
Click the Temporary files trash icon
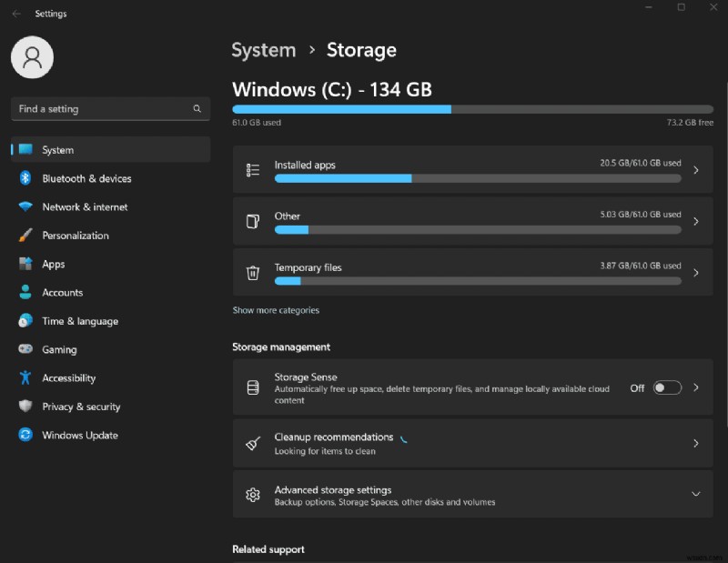click(253, 273)
